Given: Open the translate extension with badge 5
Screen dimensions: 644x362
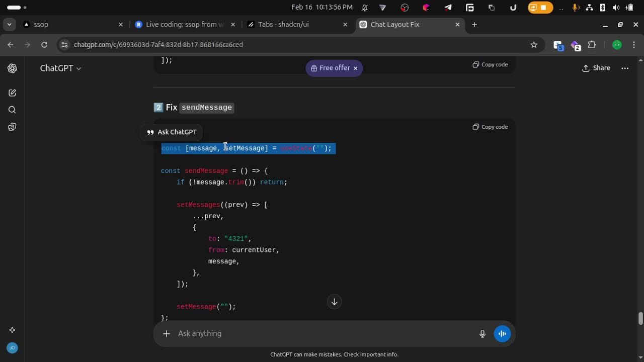Looking at the screenshot, I should (558, 45).
